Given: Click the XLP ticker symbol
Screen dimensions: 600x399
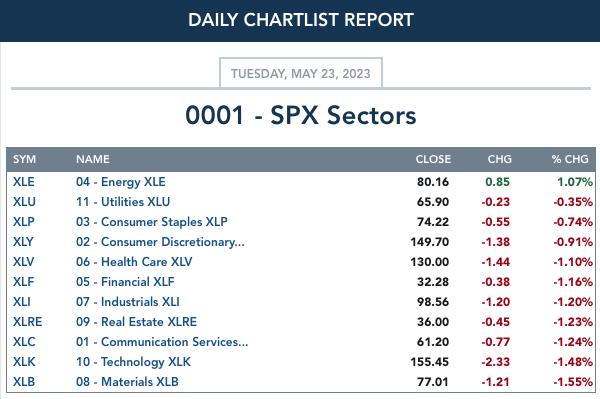Looking at the screenshot, I should 24,221.
